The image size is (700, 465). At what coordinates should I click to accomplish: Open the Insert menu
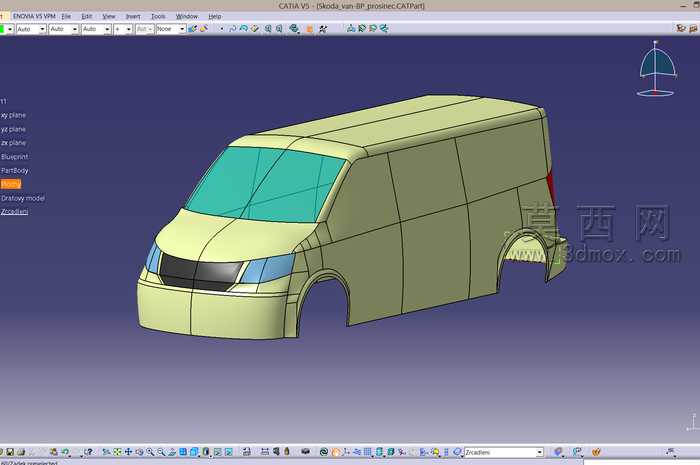tap(133, 16)
